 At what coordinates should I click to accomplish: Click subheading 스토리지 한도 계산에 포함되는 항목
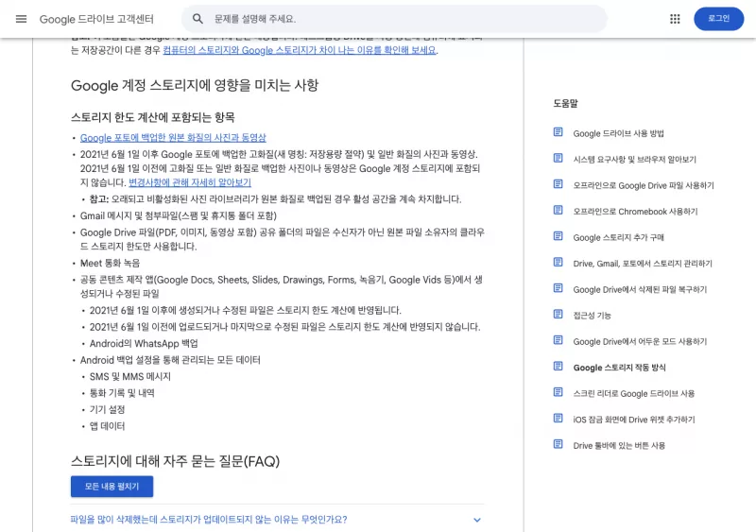pos(153,117)
